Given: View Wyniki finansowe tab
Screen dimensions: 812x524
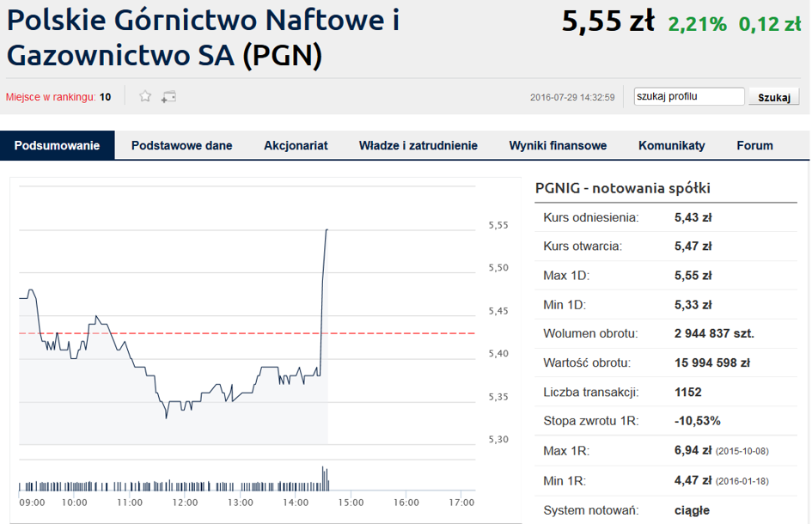Looking at the screenshot, I should pyautogui.click(x=558, y=145).
